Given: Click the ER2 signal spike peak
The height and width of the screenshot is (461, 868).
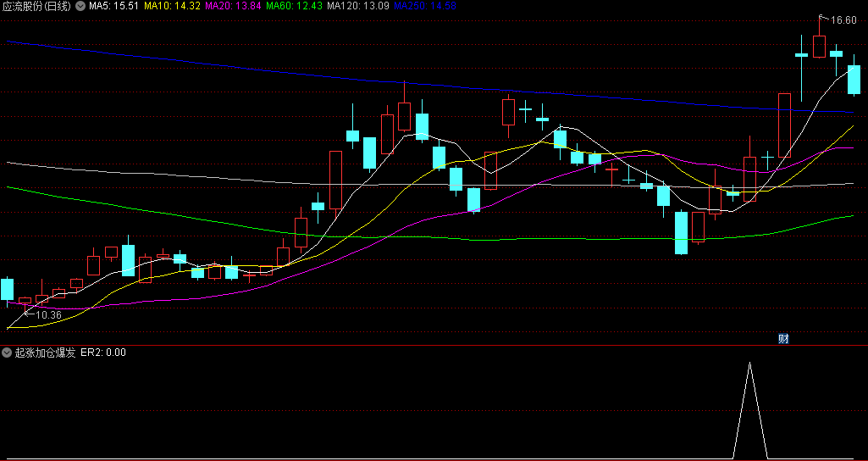Looking at the screenshot, I should [750, 363].
